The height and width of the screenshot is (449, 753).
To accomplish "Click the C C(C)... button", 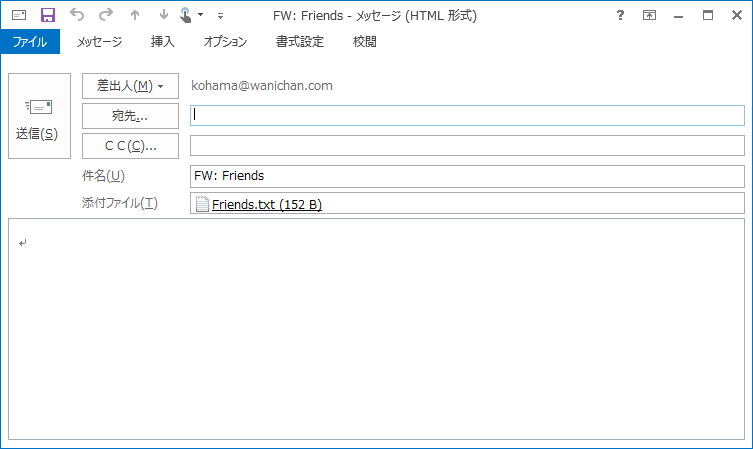I will 130,146.
